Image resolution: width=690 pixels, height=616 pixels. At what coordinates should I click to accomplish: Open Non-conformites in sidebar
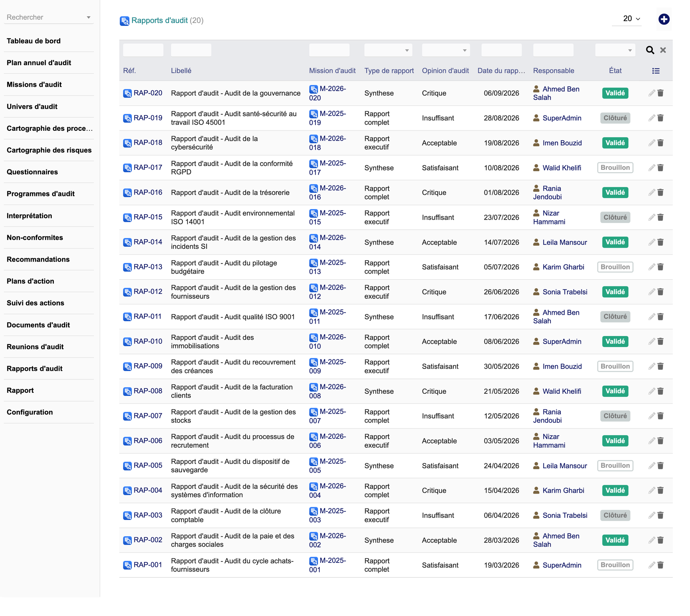35,237
